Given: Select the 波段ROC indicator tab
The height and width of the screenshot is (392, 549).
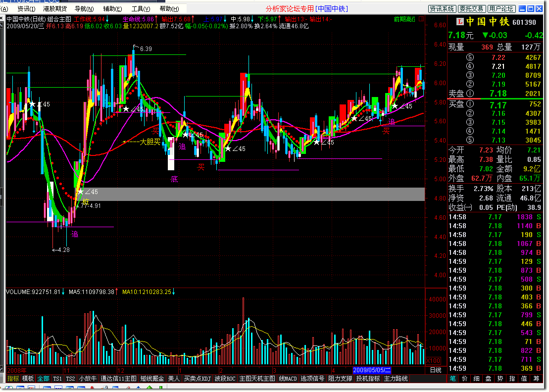Looking at the screenshot, I should click(225, 379).
